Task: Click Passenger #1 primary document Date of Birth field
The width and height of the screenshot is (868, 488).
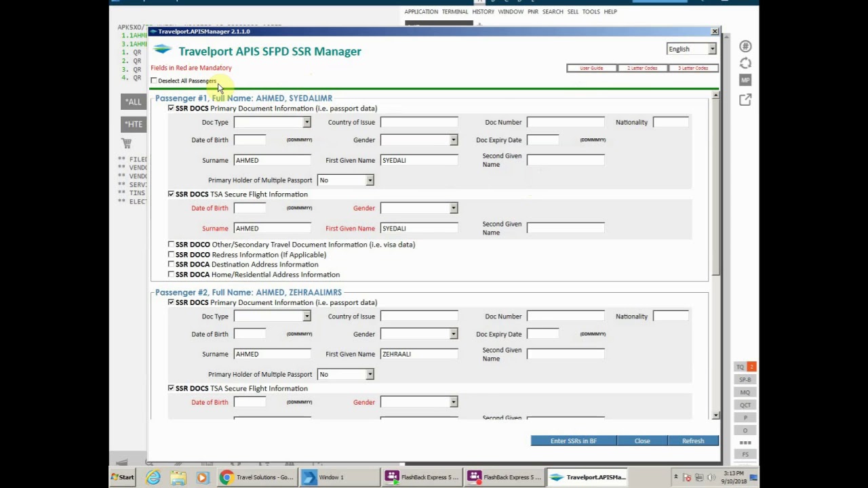Action: coord(250,140)
